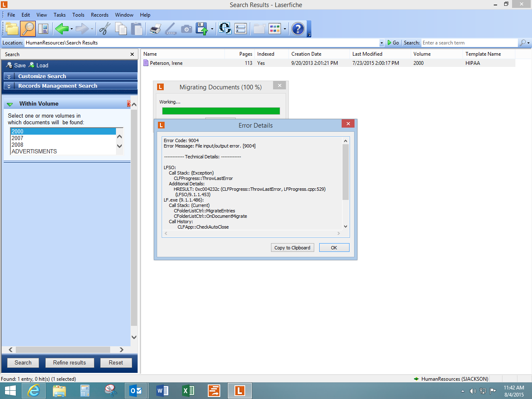
Task: Select the ADVERTISMENTS volume
Action: pyautogui.click(x=63, y=151)
